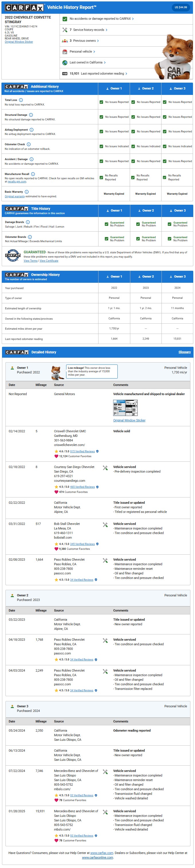The width and height of the screenshot is (195, 868).
Task: Open the Damage Brands info icon
Action: [x=28, y=222]
